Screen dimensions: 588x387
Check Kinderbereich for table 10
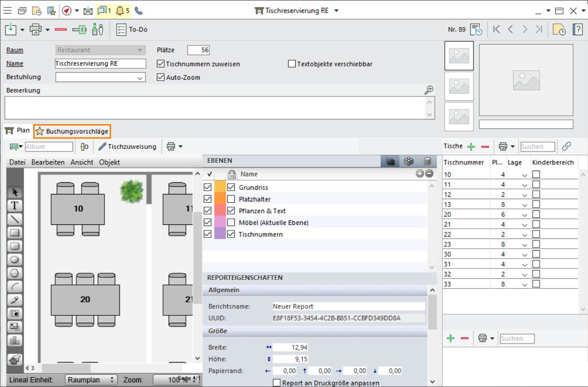tap(536, 174)
